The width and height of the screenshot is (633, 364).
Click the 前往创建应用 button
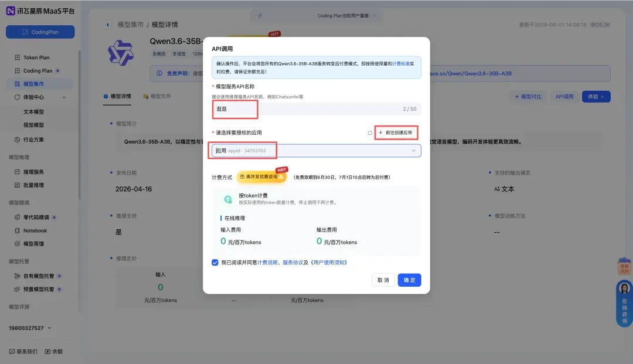tap(396, 133)
